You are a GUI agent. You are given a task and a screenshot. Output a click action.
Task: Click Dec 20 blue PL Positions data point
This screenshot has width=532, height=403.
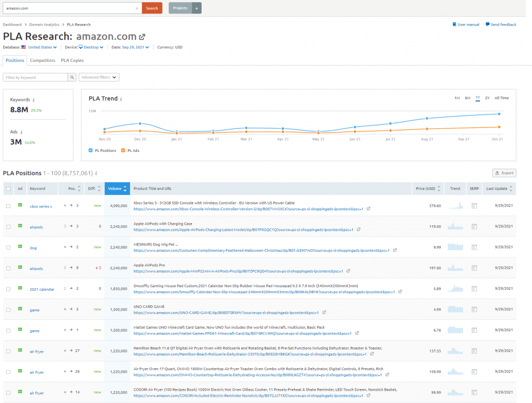tap(140, 124)
